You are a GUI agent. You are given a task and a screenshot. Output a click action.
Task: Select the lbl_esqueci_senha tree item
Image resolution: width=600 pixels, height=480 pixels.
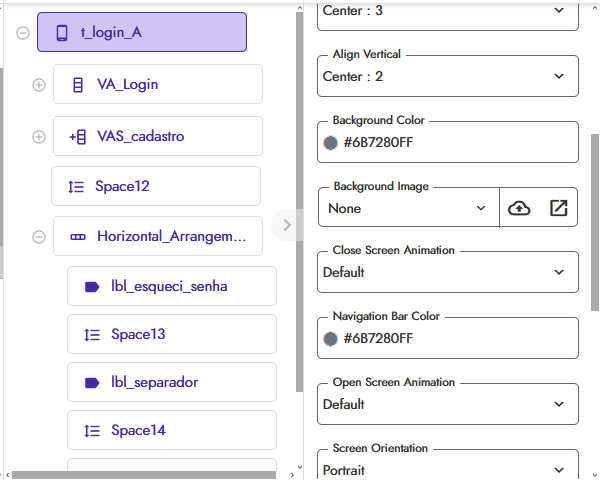point(172,286)
